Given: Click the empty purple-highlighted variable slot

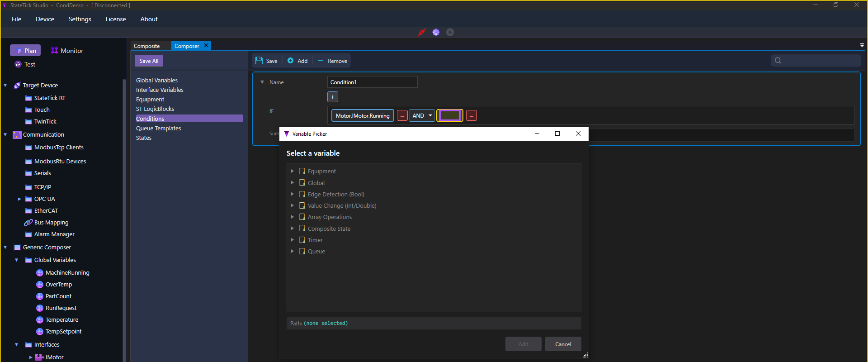Looking at the screenshot, I should point(450,116).
